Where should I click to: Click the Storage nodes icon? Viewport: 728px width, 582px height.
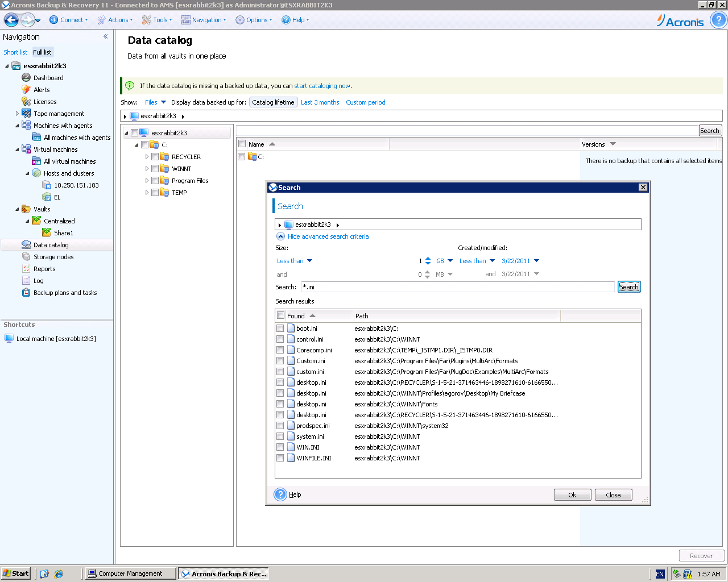click(x=26, y=257)
